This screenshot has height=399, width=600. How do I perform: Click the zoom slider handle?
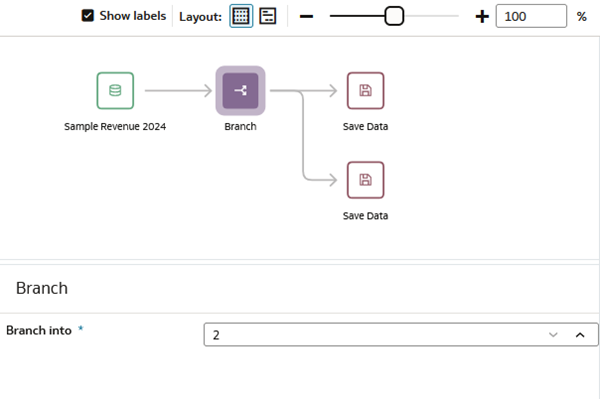pyautogui.click(x=394, y=16)
